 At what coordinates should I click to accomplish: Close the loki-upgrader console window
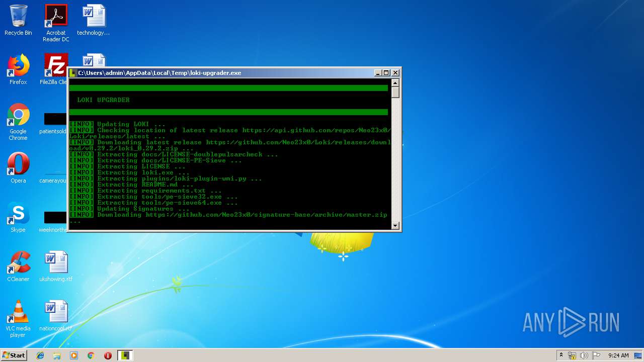tap(395, 73)
